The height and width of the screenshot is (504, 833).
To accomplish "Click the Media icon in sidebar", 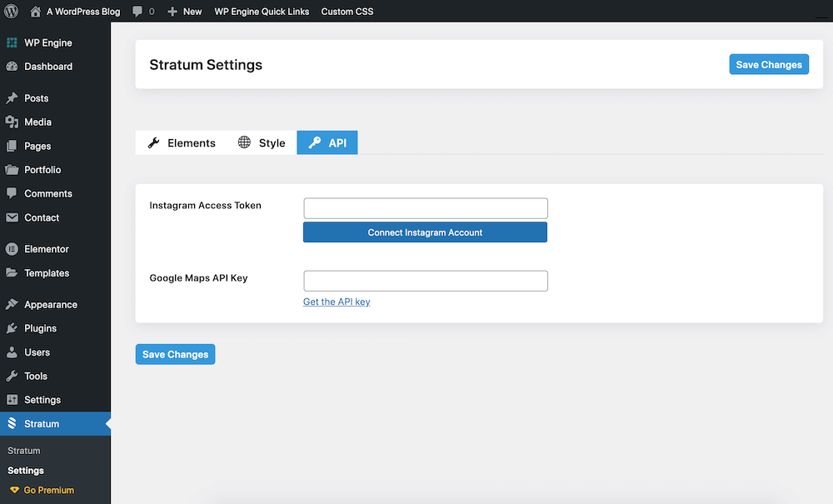I will (12, 122).
